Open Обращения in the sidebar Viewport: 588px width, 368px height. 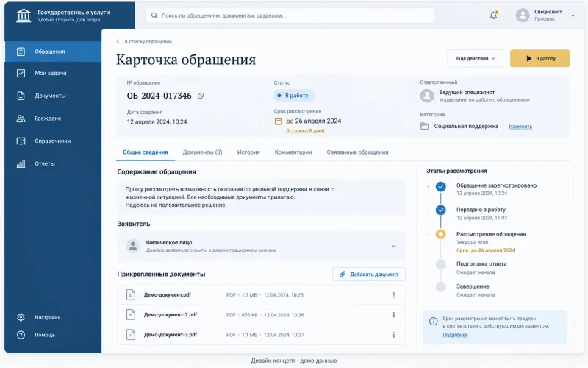(53, 52)
